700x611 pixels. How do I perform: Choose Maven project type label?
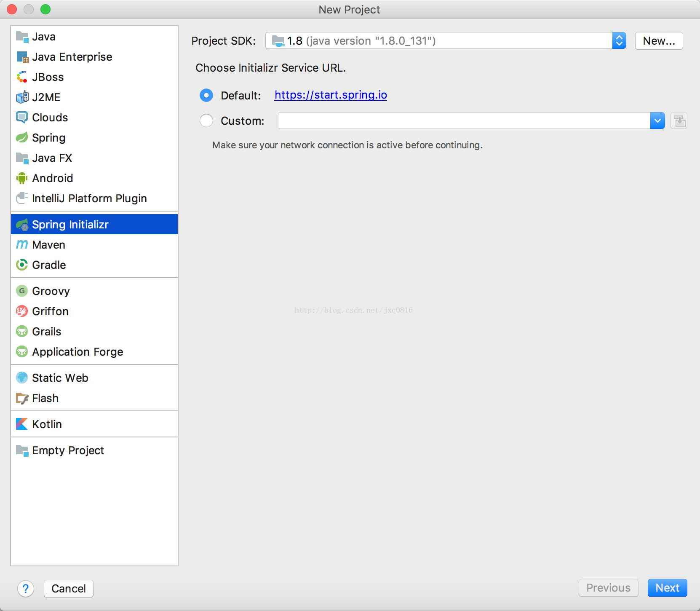[48, 245]
